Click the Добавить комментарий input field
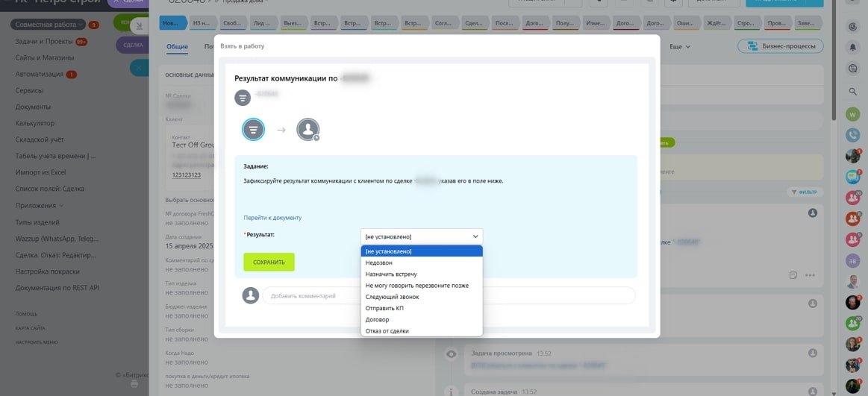868x396 pixels. [x=449, y=295]
